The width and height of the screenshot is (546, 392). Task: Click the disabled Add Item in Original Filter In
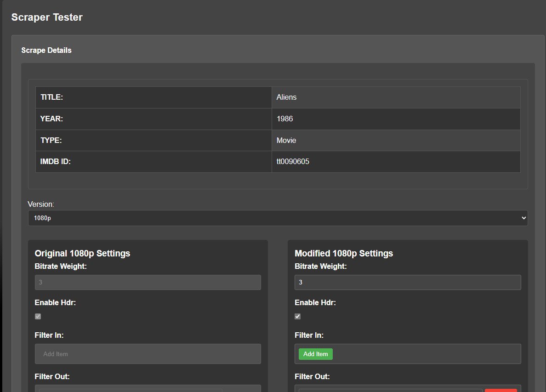click(x=55, y=354)
